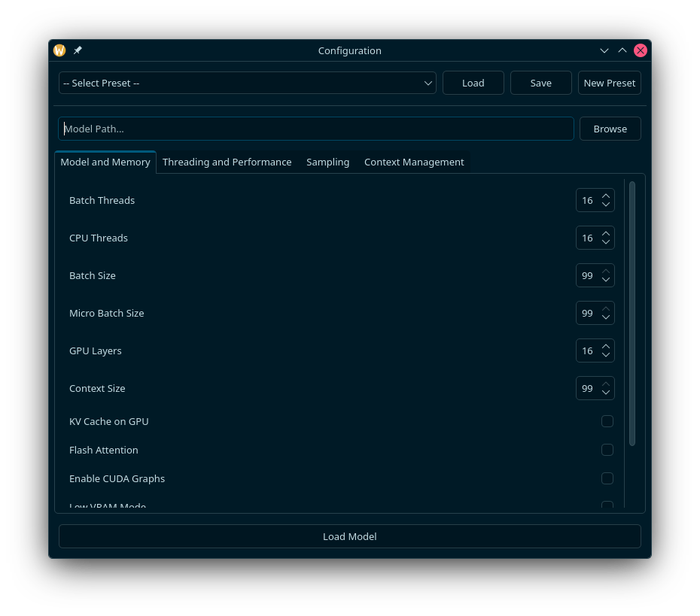
Task: Toggle Enable CUDA Graphs
Action: (607, 478)
